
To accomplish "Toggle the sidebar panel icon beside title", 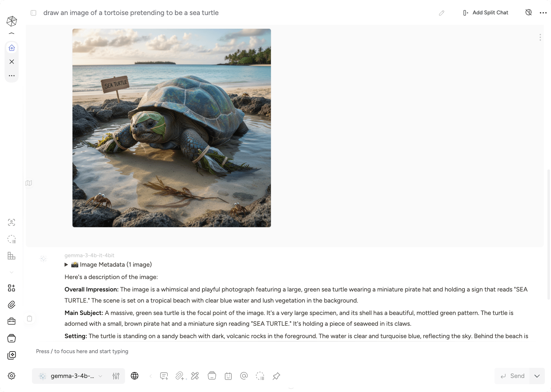I will (33, 13).
